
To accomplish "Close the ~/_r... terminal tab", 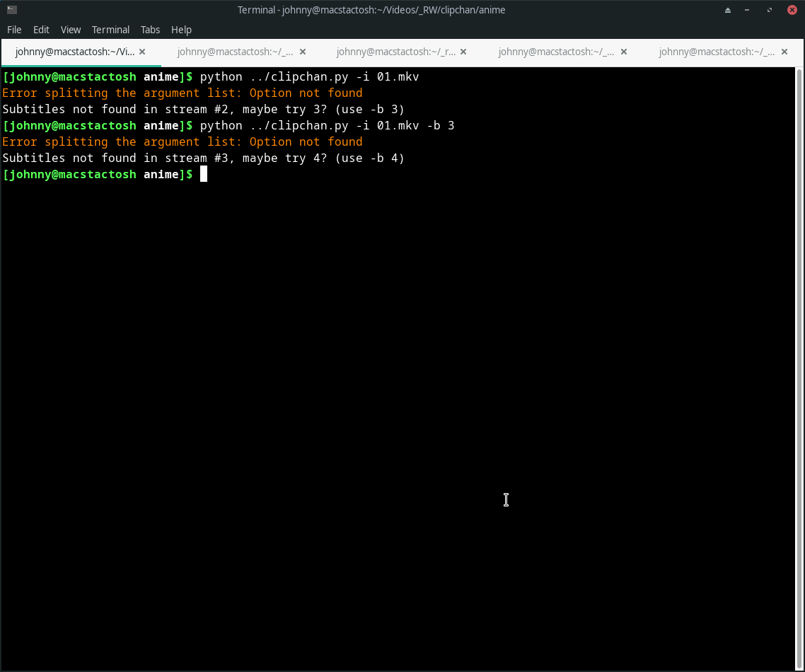I will click(463, 52).
